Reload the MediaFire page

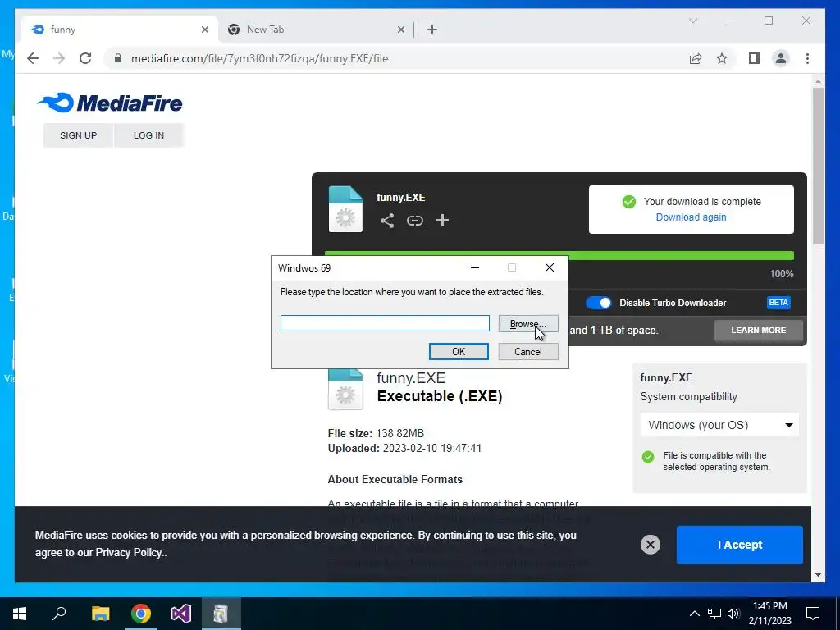tap(85, 58)
